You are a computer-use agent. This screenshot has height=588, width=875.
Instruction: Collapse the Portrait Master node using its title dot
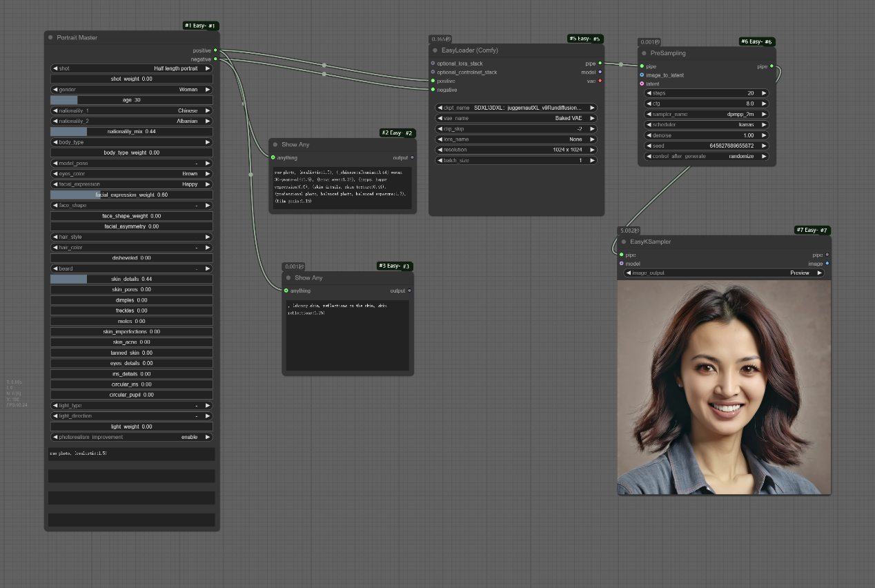[51, 37]
